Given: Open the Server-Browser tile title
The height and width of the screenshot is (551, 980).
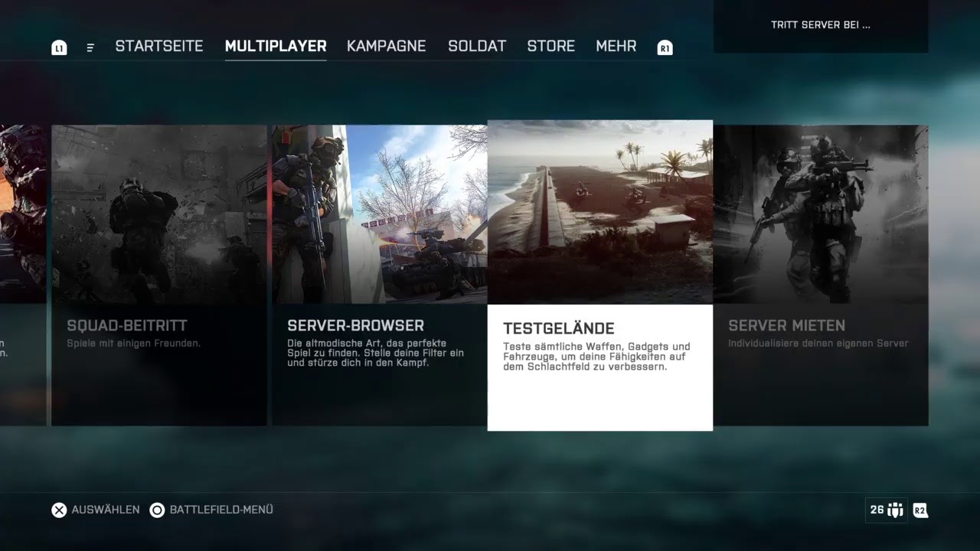Looking at the screenshot, I should coord(355,325).
